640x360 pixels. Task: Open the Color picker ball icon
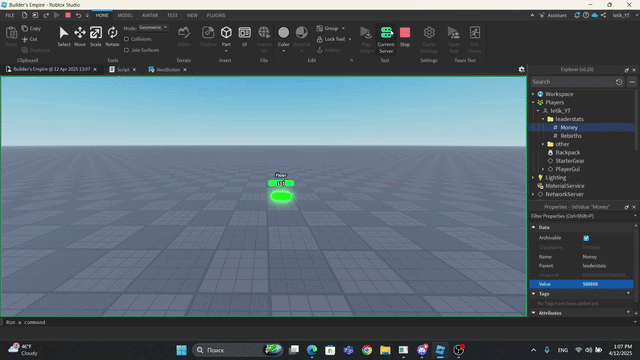[284, 32]
